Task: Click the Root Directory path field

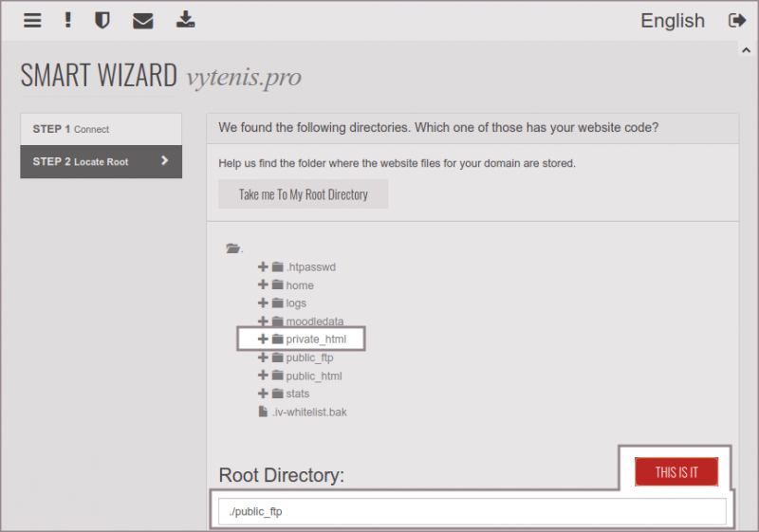Action: (472, 512)
